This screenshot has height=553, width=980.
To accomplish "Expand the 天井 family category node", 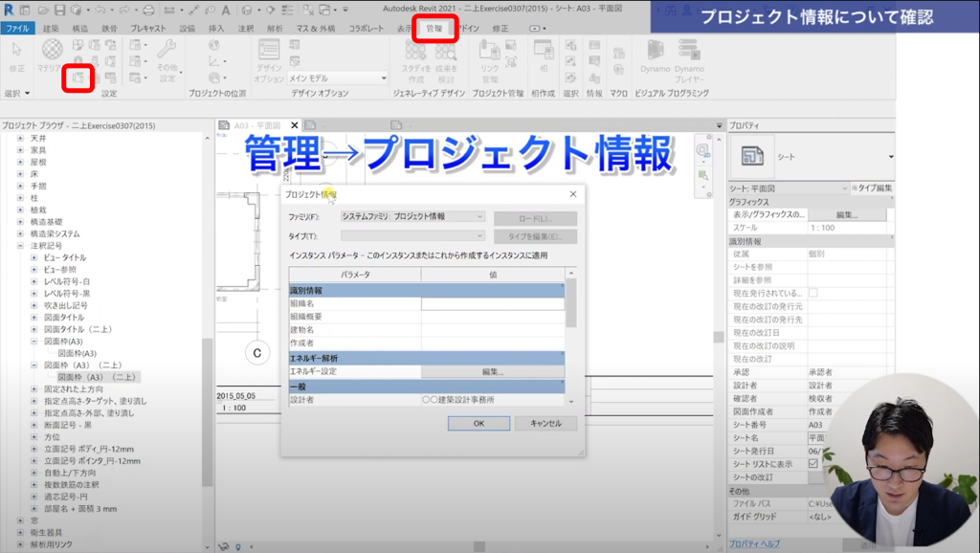I will point(21,139).
